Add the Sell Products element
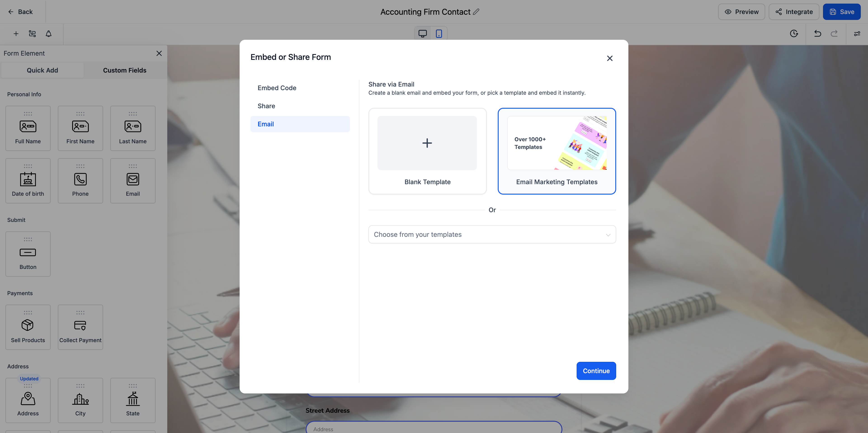The image size is (868, 433). coord(28,327)
